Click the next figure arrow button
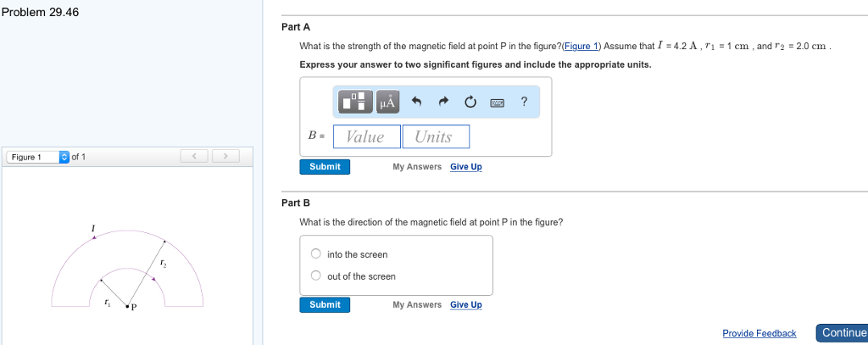 tap(225, 156)
